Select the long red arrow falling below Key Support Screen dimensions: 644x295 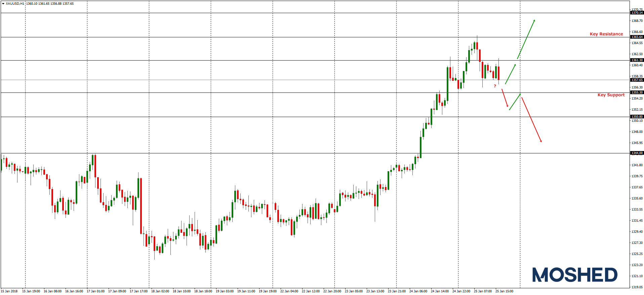tap(531, 120)
